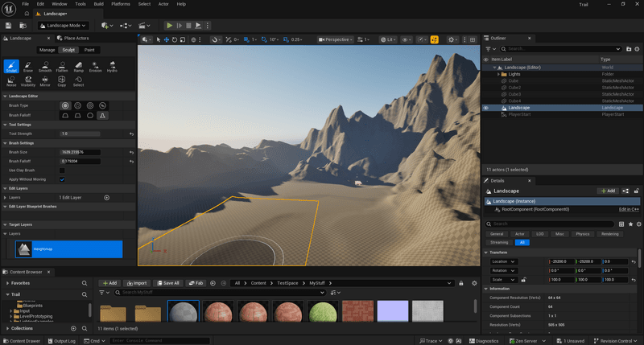Viewport: 644px width, 345px height.
Task: Toggle Use Clay Brush checkbox
Action: (62, 170)
